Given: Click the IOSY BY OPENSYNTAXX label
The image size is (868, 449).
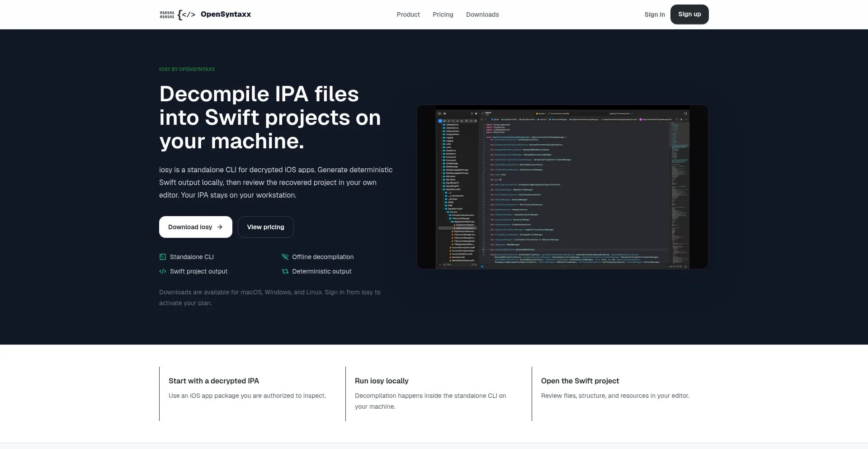Looking at the screenshot, I should pos(187,69).
